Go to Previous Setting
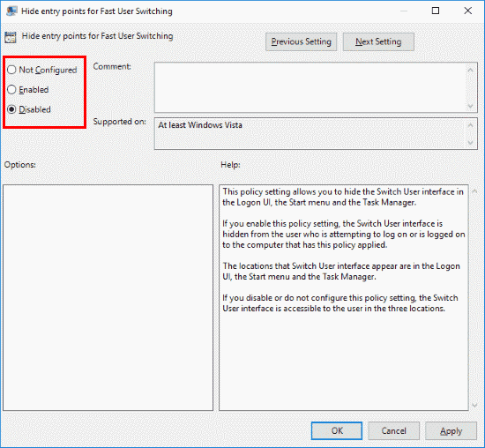The height and width of the screenshot is (448, 485). click(x=301, y=41)
